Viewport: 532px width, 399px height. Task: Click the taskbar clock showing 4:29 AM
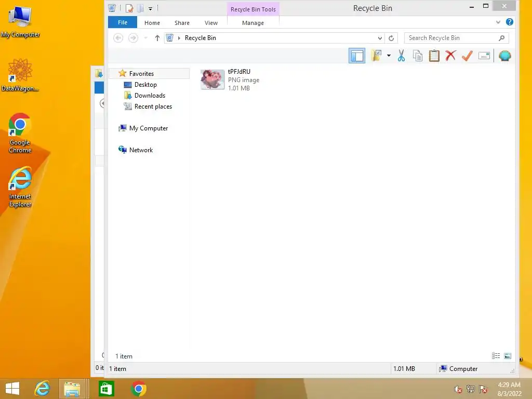tap(509, 389)
